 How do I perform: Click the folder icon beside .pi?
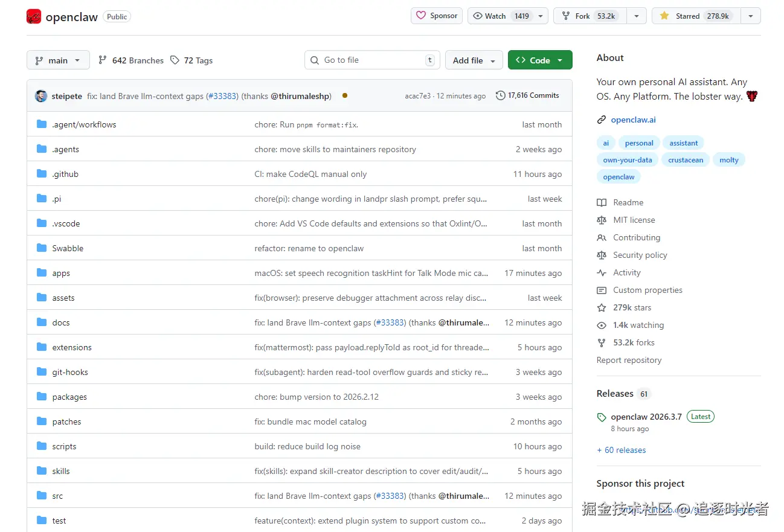[42, 199]
